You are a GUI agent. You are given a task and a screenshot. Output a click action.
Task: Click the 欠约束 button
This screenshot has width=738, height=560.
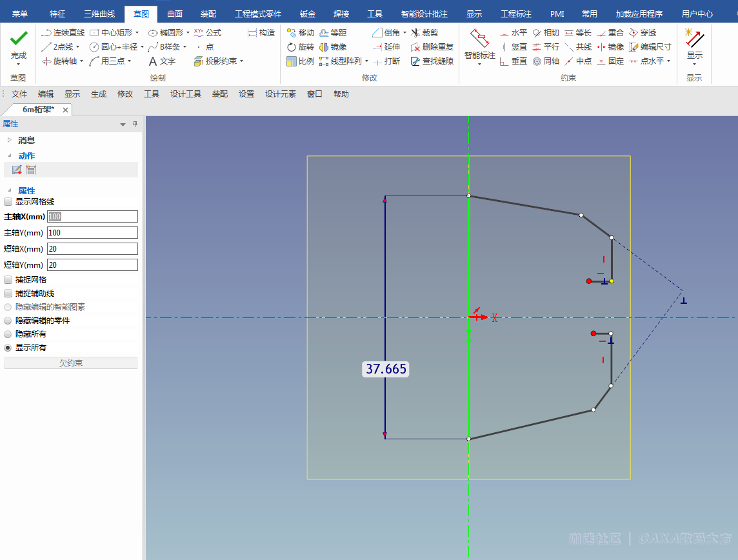pos(71,363)
